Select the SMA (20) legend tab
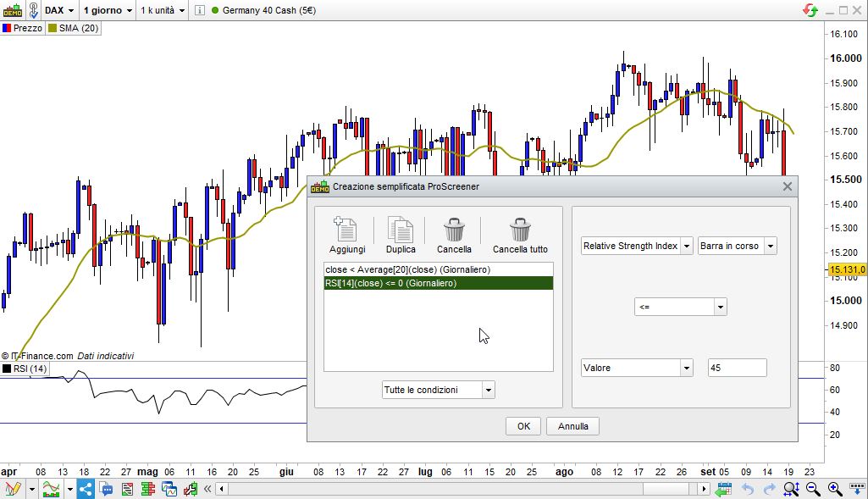Screen dimensions: 868x499 coord(73,28)
